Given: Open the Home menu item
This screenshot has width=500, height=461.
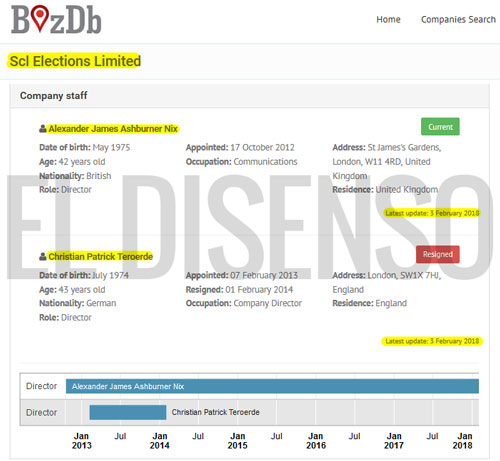Looking at the screenshot, I should pyautogui.click(x=388, y=19).
